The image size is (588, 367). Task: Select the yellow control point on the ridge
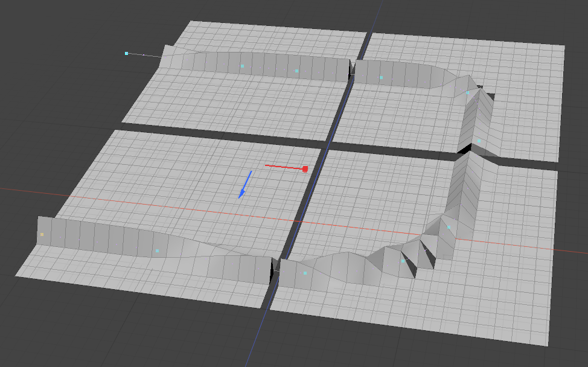(42, 234)
